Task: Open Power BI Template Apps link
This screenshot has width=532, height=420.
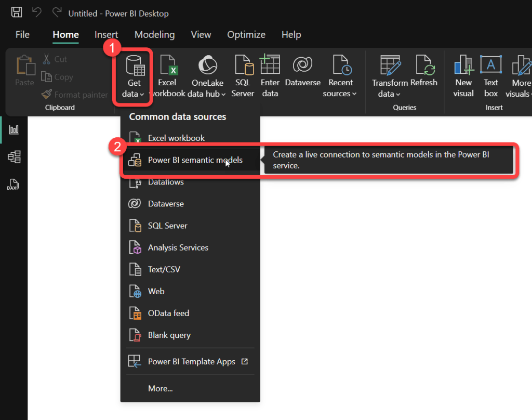Action: [190, 362]
